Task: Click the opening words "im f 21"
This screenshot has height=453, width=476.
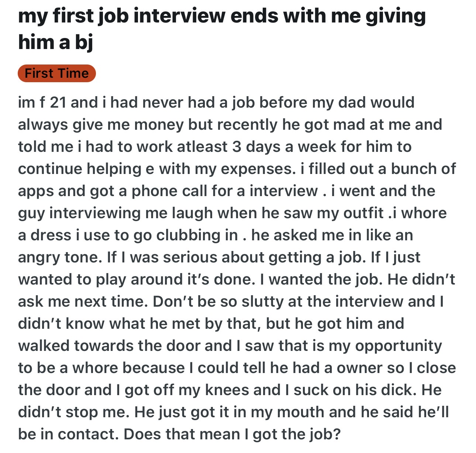Action: 42,102
